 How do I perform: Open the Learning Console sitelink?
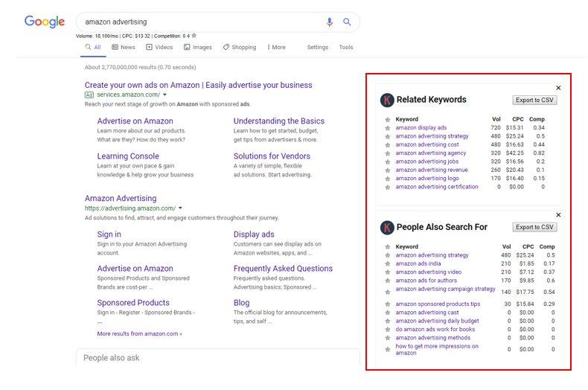tap(128, 156)
